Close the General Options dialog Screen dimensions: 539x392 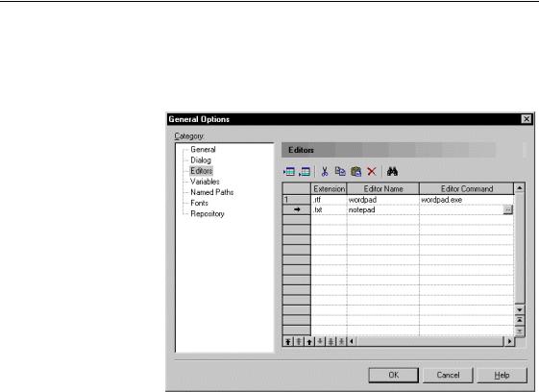pyautogui.click(x=527, y=119)
